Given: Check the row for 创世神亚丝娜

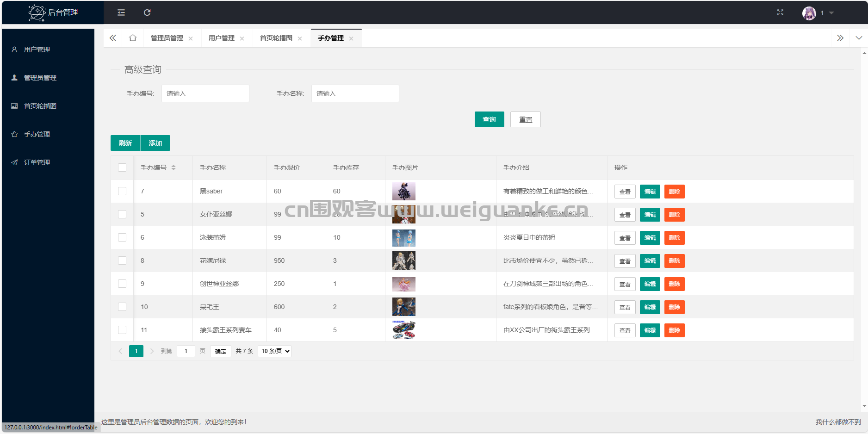Looking at the screenshot, I should click(x=122, y=284).
